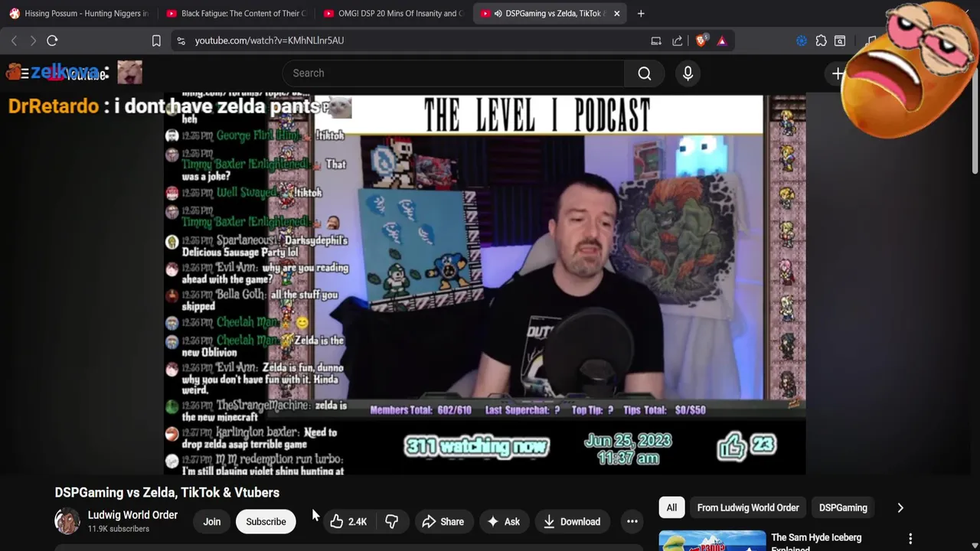Open options menu for Sam Hyde Iceberg video

910,539
